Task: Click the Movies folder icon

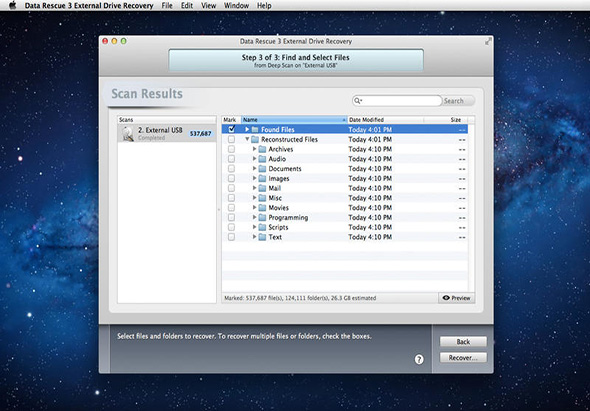Action: click(x=262, y=208)
